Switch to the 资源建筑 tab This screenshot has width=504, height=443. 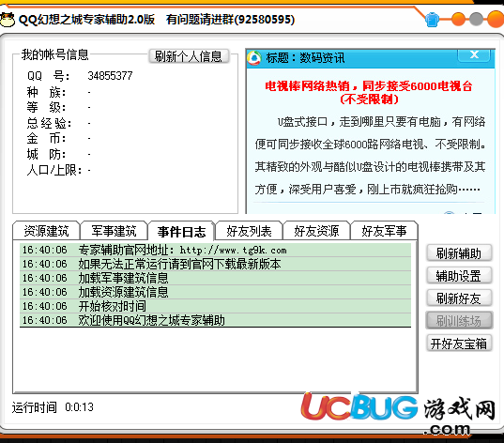tap(46, 231)
